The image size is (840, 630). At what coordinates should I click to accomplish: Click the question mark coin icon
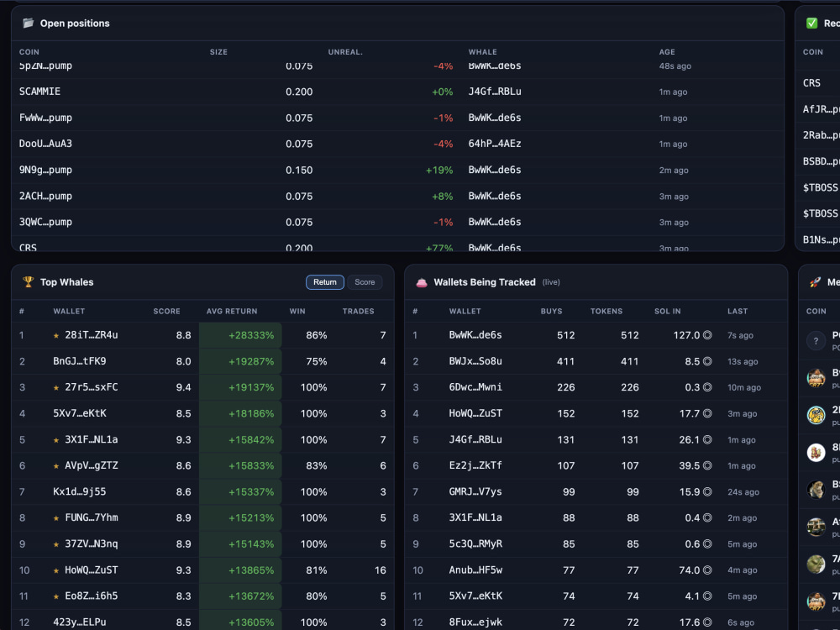tap(816, 341)
